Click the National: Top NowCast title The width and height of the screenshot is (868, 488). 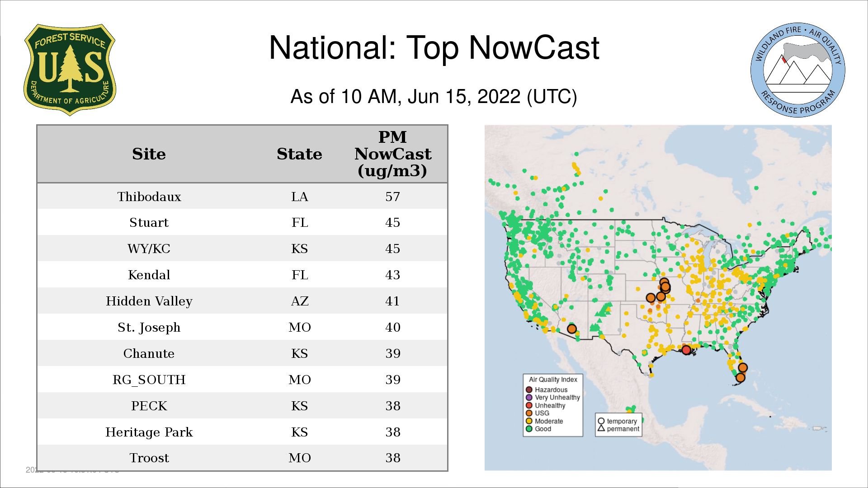(x=434, y=48)
